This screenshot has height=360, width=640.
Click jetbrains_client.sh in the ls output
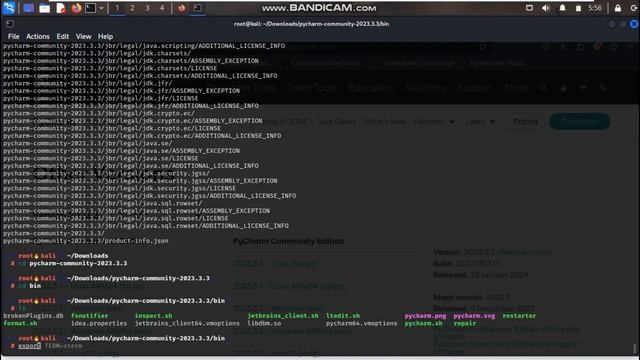tap(283, 316)
